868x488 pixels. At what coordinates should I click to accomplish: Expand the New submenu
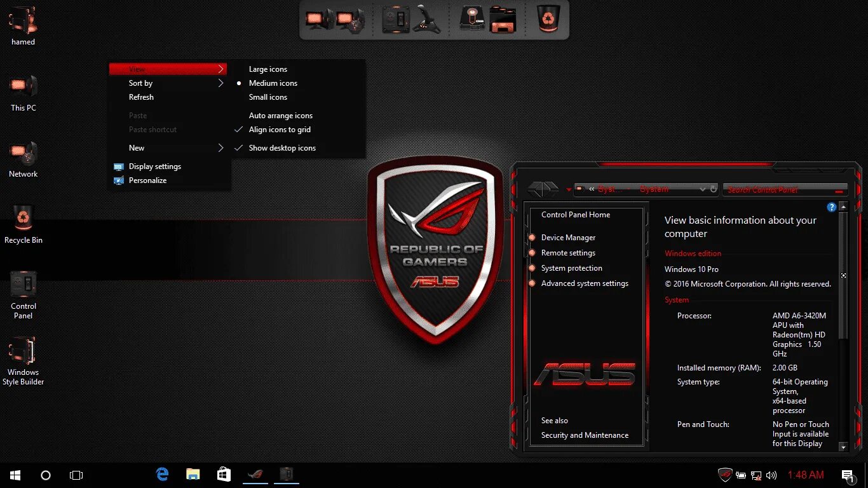pos(137,147)
